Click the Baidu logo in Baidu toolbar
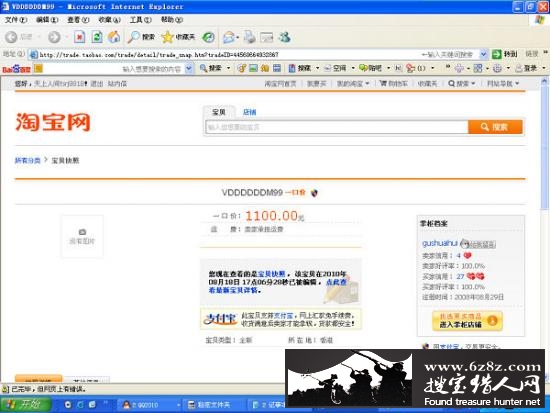The height and width of the screenshot is (413, 550). pyautogui.click(x=16, y=69)
